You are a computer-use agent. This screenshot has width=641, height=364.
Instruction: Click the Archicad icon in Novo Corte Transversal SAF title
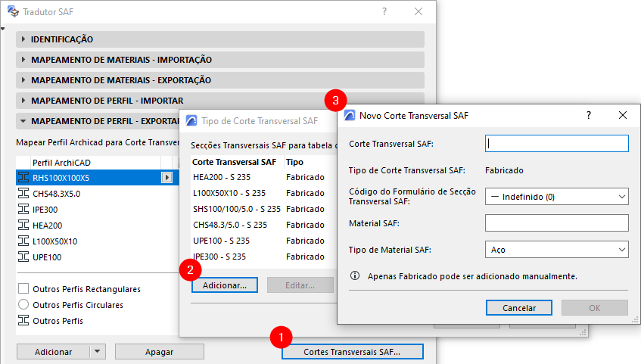click(350, 115)
